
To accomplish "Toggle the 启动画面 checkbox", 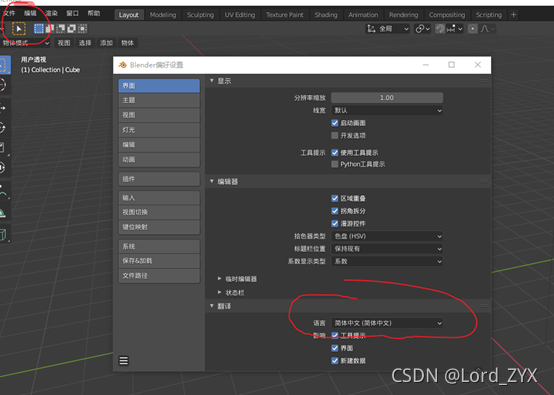I will point(335,123).
